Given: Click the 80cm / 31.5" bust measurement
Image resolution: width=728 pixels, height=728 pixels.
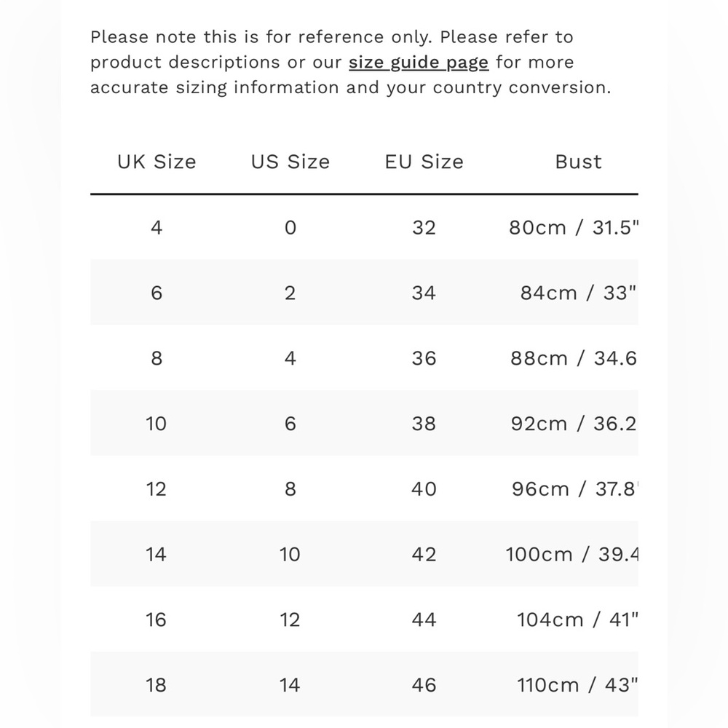Looking at the screenshot, I should (574, 227).
